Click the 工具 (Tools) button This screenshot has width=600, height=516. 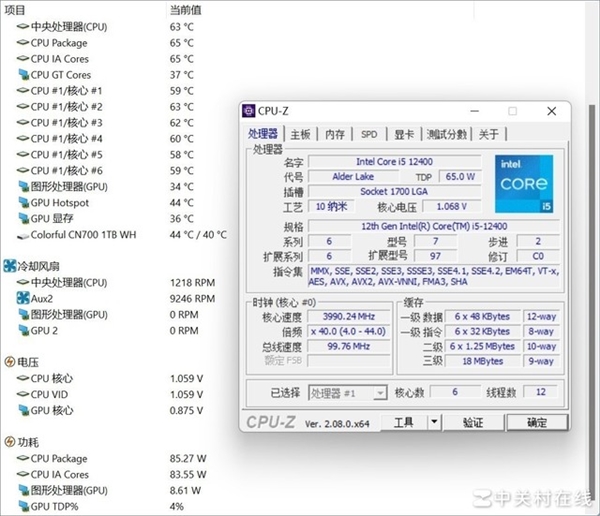(x=403, y=423)
